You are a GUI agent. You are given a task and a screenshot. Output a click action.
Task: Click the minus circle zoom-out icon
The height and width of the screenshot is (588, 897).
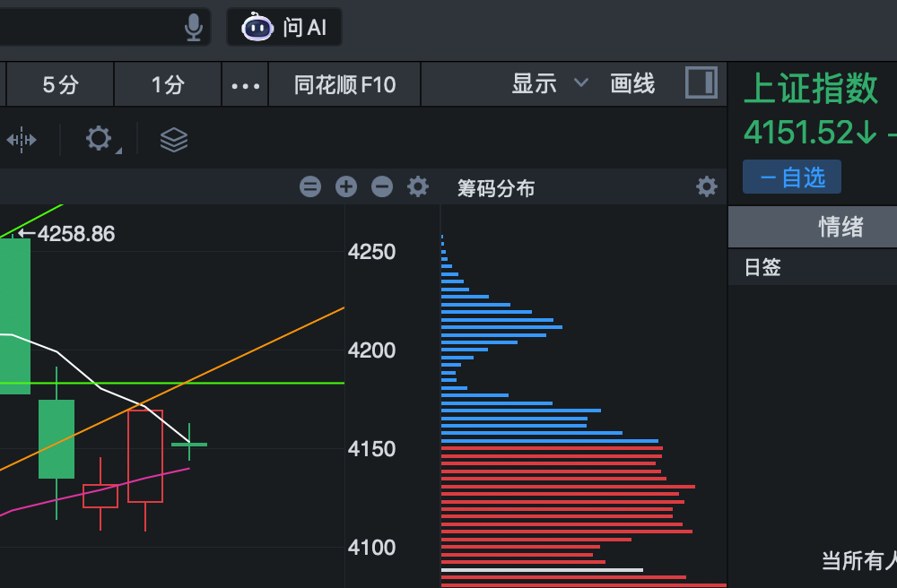click(x=382, y=186)
